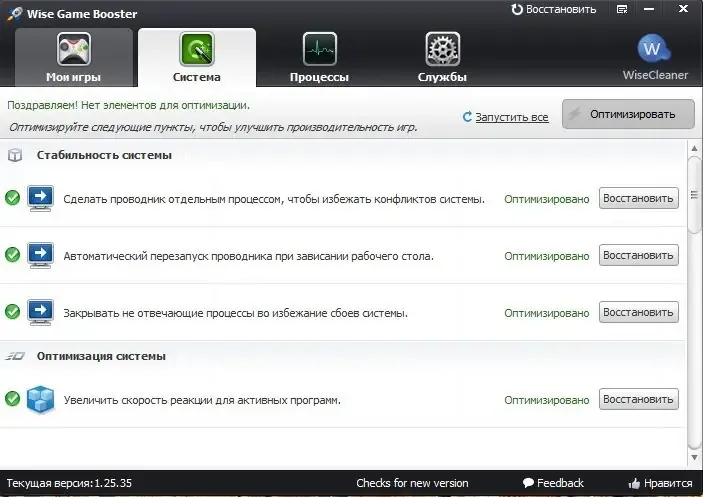Click Оптимизировано status in Автоматический перезапуск row
Viewport: 703px width, 497px height.
547,256
